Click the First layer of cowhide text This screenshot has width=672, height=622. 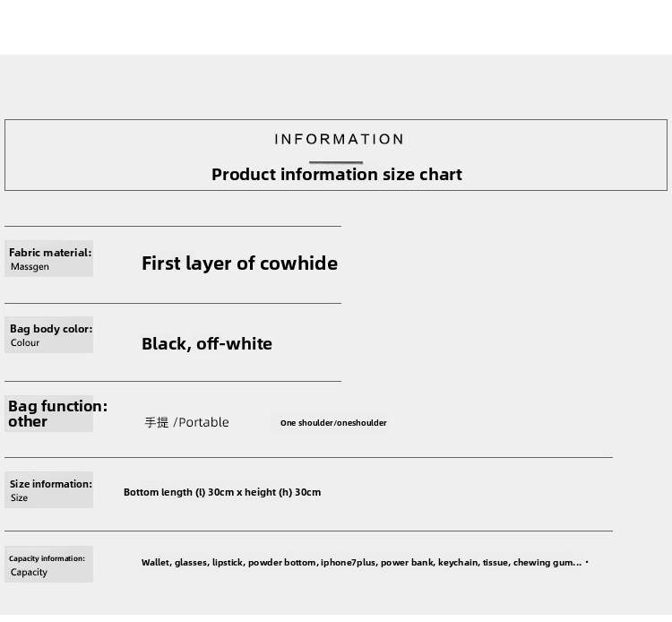(239, 263)
